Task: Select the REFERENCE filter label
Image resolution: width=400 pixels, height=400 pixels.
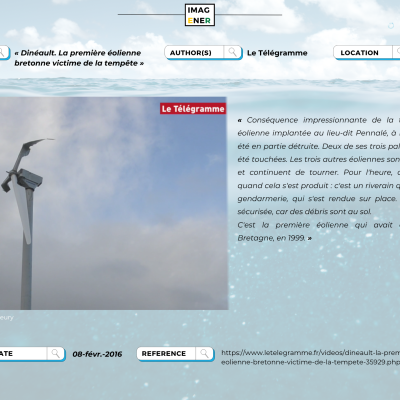Action: click(x=164, y=353)
